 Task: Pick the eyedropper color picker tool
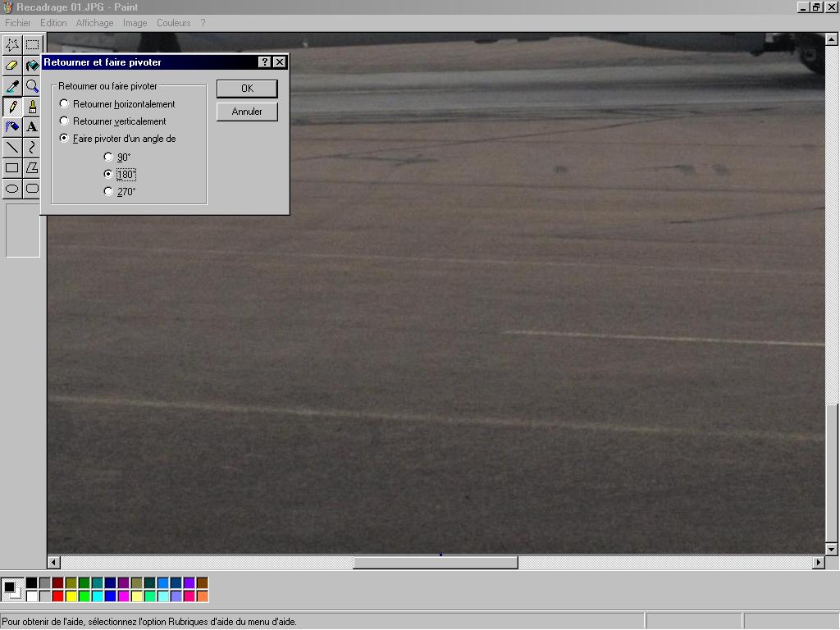(x=12, y=86)
